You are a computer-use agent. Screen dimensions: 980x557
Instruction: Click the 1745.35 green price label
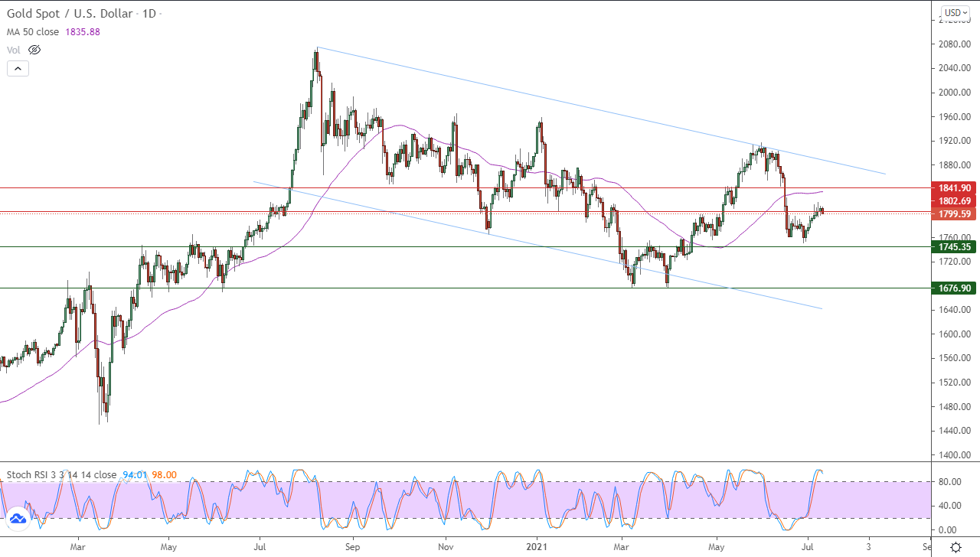[955, 246]
